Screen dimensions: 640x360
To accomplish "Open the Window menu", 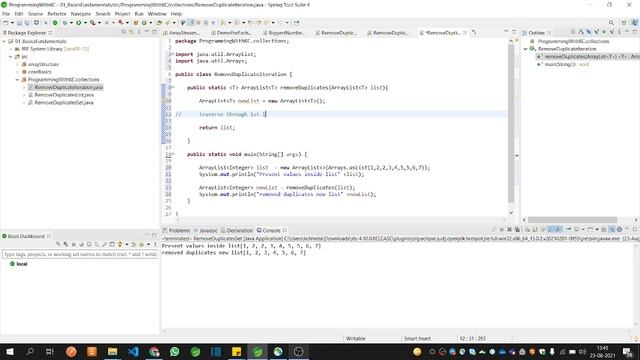I will tap(157, 14).
